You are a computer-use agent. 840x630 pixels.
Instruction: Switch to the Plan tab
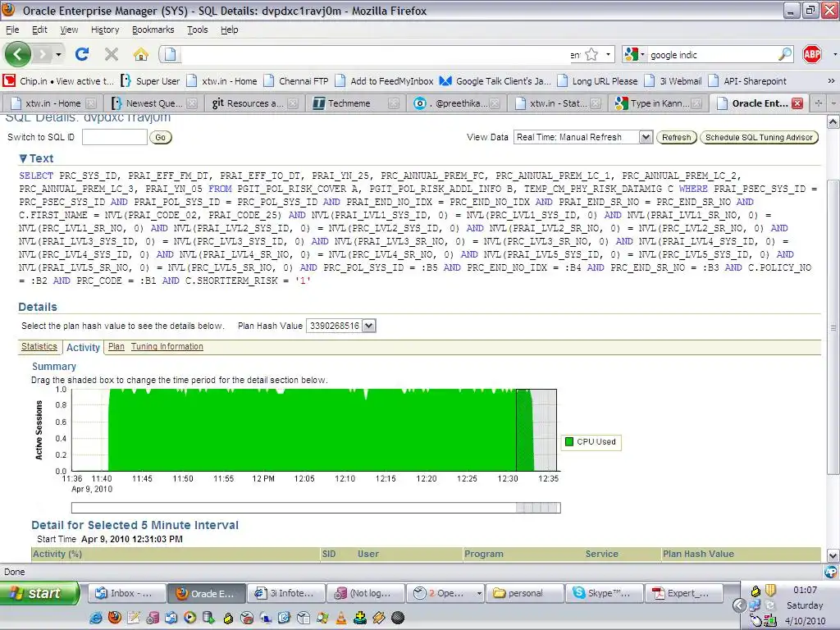point(116,347)
